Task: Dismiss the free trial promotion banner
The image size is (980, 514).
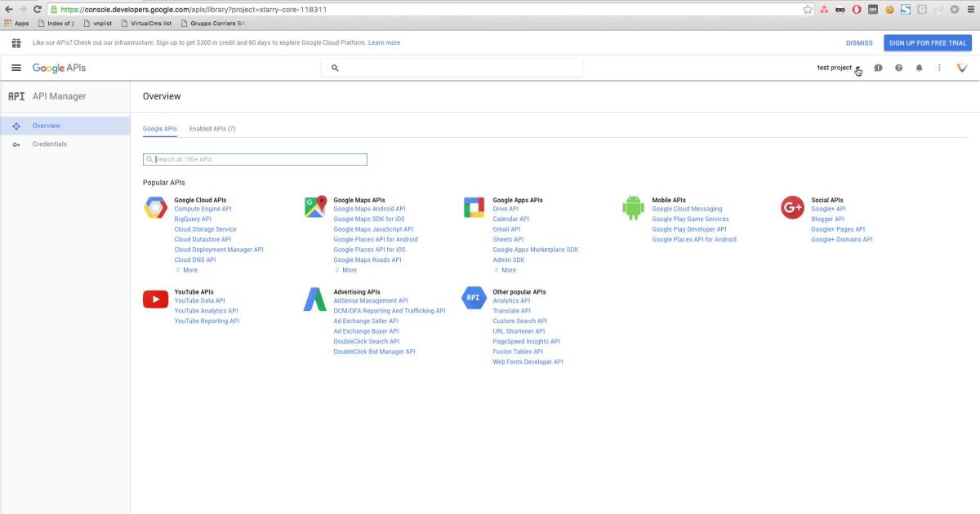Action: click(859, 42)
